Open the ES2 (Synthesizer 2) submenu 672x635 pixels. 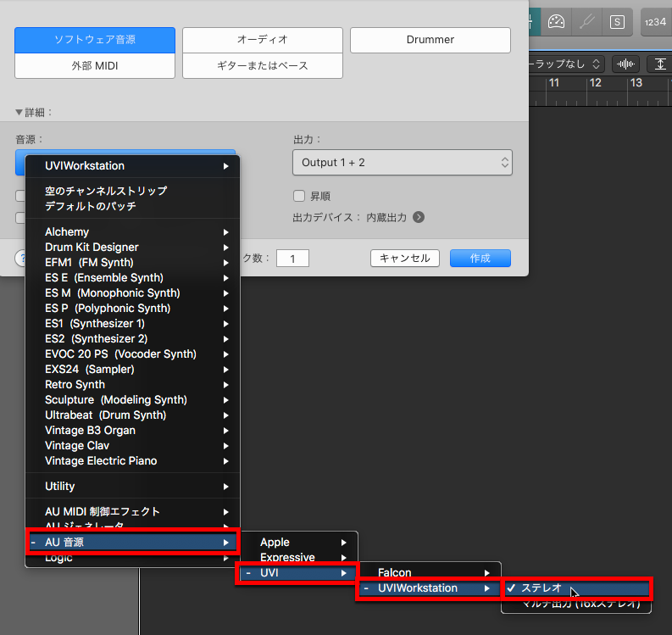point(133,339)
